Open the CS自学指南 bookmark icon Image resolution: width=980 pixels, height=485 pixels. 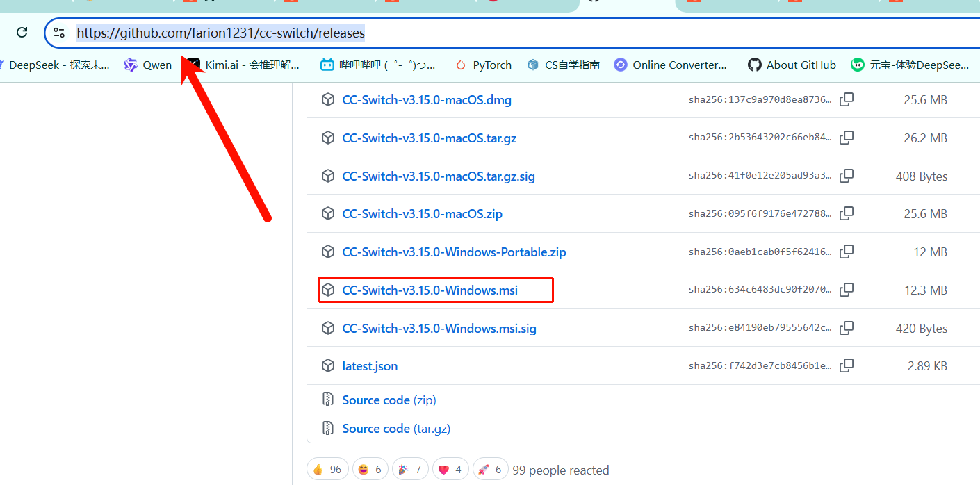pyautogui.click(x=533, y=65)
